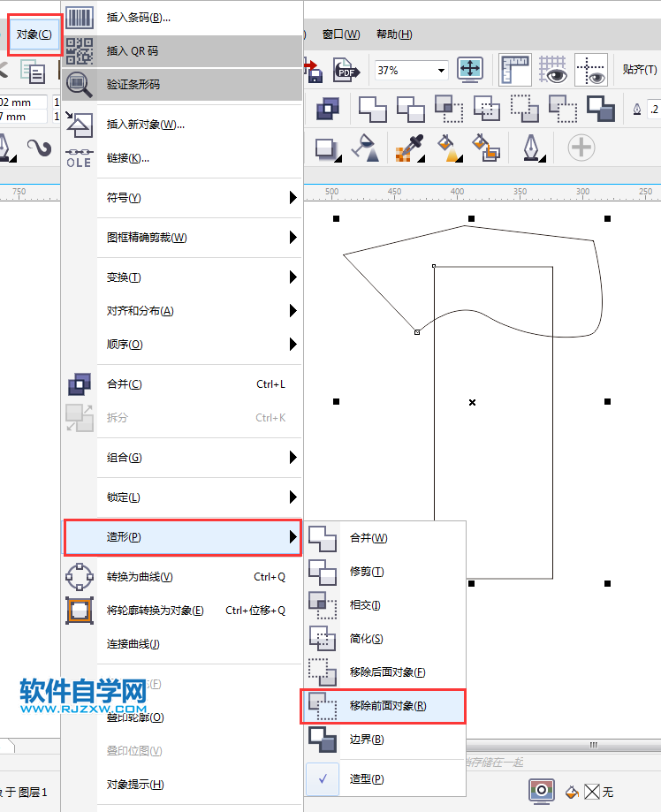Click the fill color swatch showing 无
The height and width of the screenshot is (812, 661).
click(592, 792)
